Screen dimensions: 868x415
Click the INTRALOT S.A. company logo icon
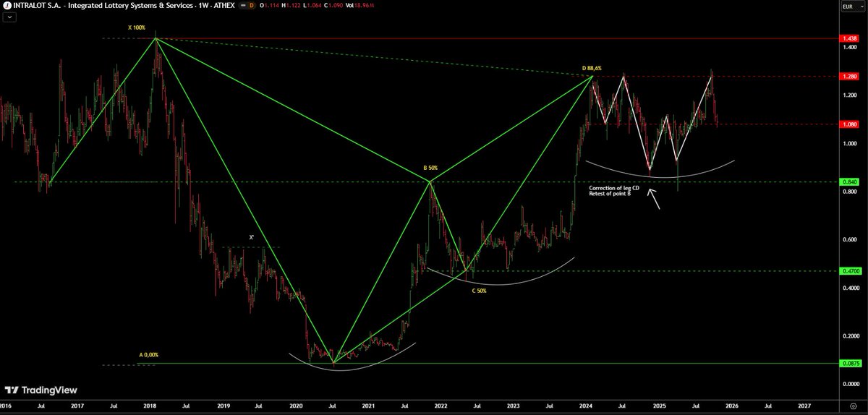pos(6,7)
